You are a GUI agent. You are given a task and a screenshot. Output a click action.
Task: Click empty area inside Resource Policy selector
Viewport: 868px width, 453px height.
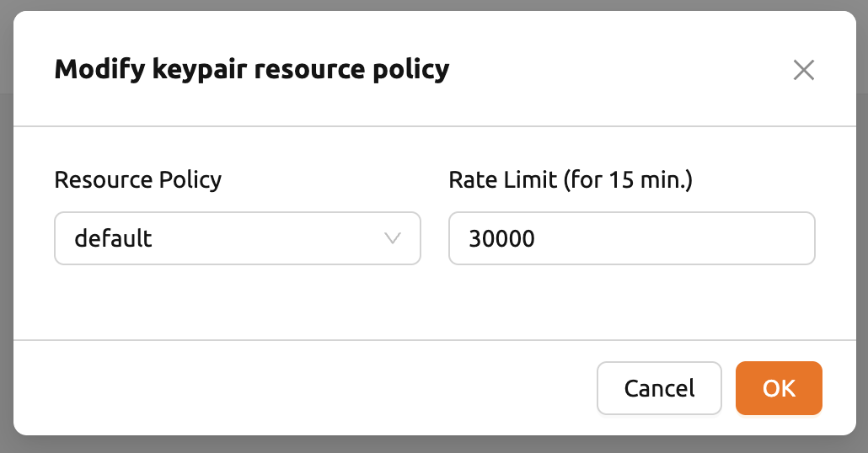pos(265,238)
